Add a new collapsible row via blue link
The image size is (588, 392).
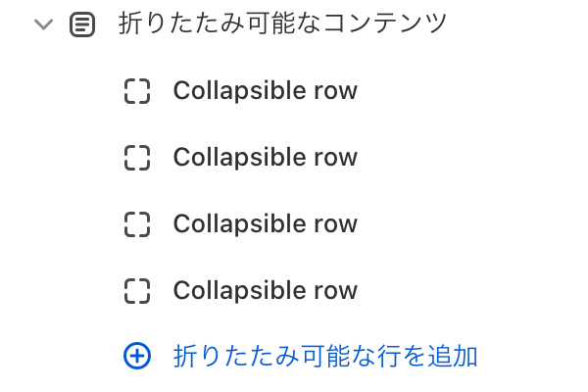(x=325, y=356)
